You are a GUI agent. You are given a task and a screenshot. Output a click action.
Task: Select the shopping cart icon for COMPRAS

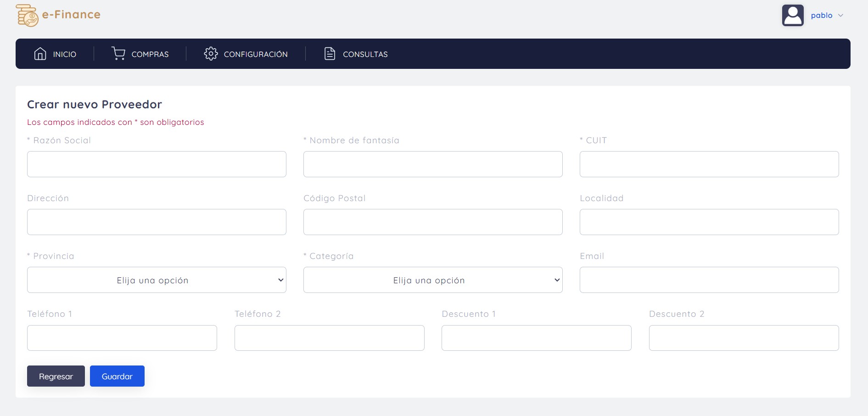[118, 54]
